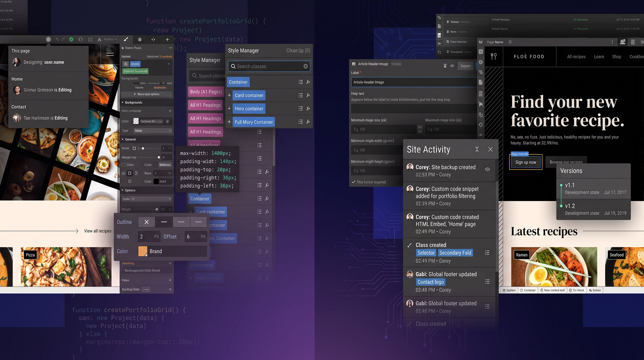Toggle visibility of Artiole Header Image field
This screenshot has height=360, width=644.
point(452,66)
